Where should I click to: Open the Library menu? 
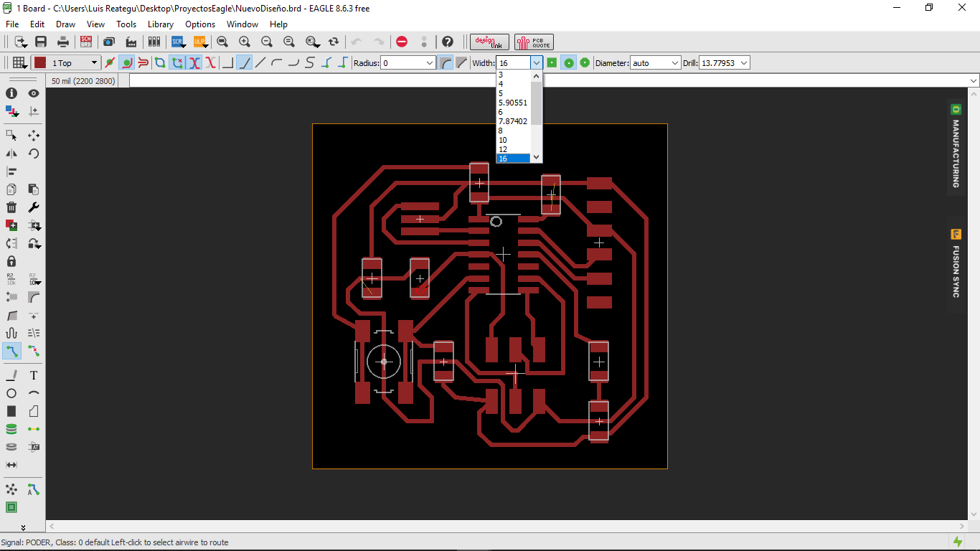pyautogui.click(x=161, y=24)
